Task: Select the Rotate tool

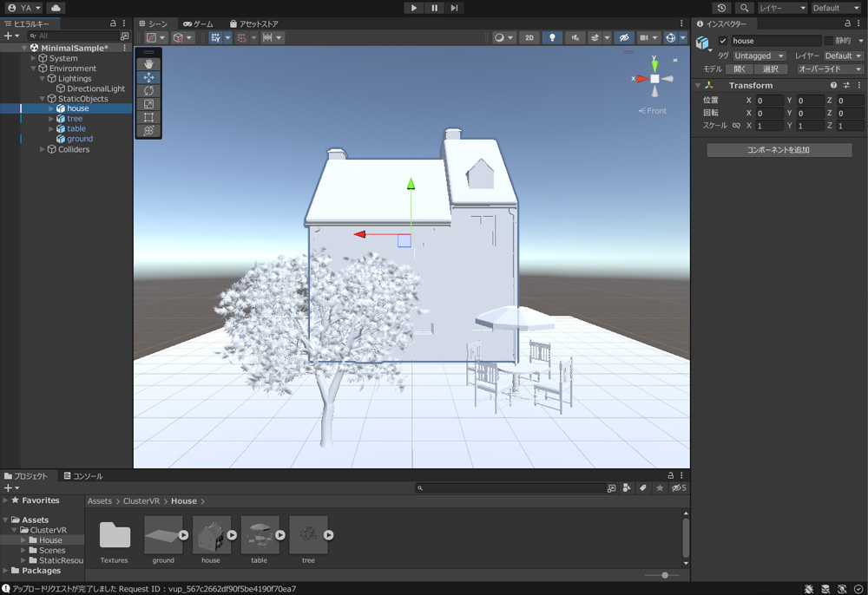Action: (x=148, y=91)
